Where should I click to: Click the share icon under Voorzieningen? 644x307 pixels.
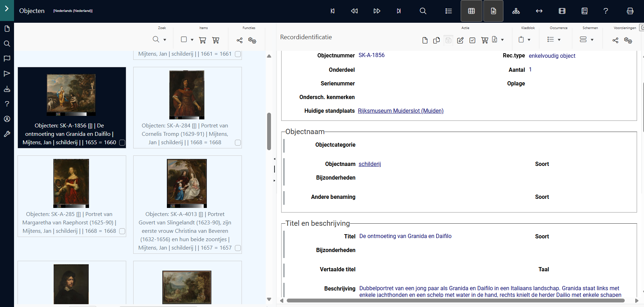point(615,40)
